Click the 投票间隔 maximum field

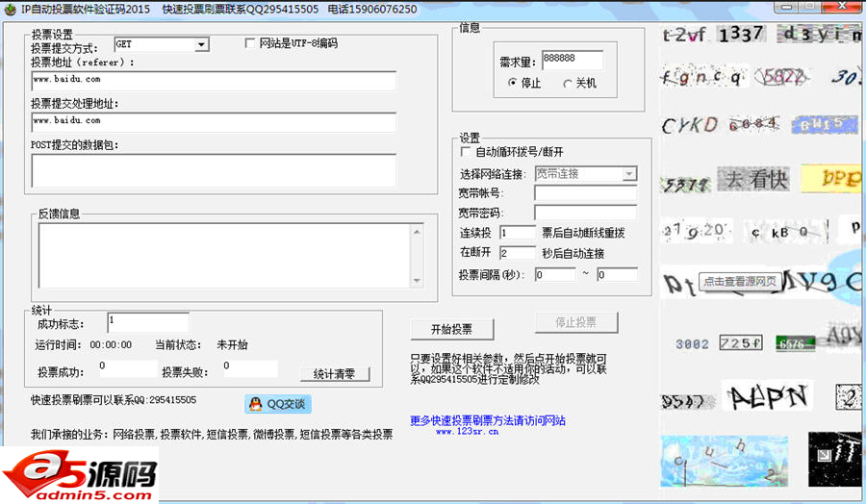(x=618, y=274)
